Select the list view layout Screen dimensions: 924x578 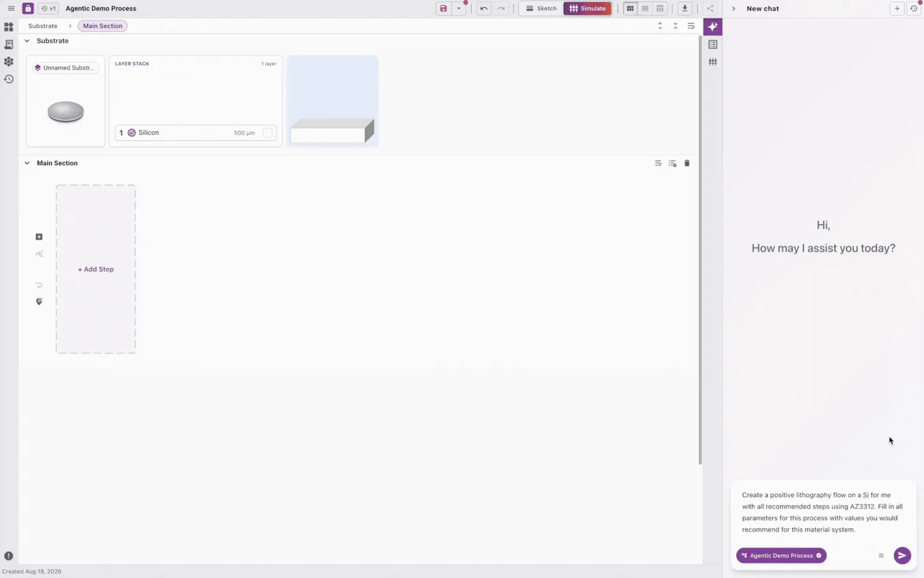[x=645, y=9]
